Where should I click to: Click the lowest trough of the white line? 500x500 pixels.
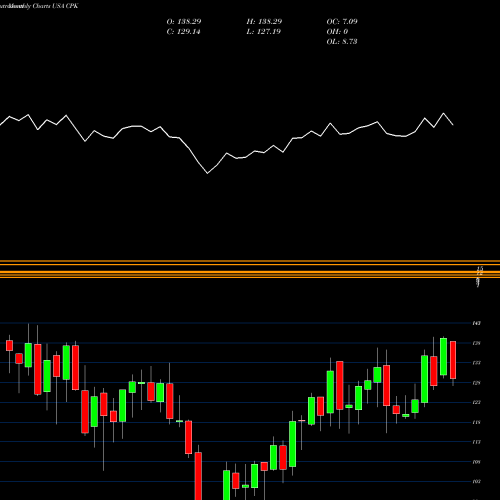[x=207, y=173]
